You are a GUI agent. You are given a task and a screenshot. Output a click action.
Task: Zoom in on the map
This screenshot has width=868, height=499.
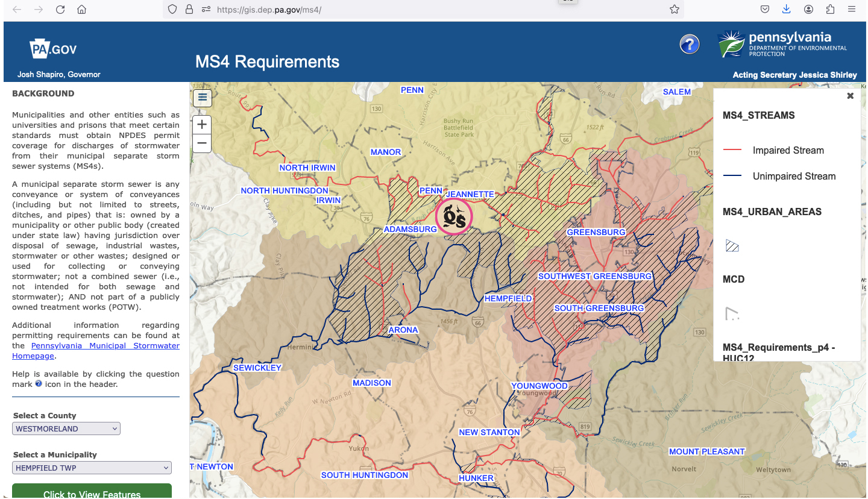[x=202, y=125]
